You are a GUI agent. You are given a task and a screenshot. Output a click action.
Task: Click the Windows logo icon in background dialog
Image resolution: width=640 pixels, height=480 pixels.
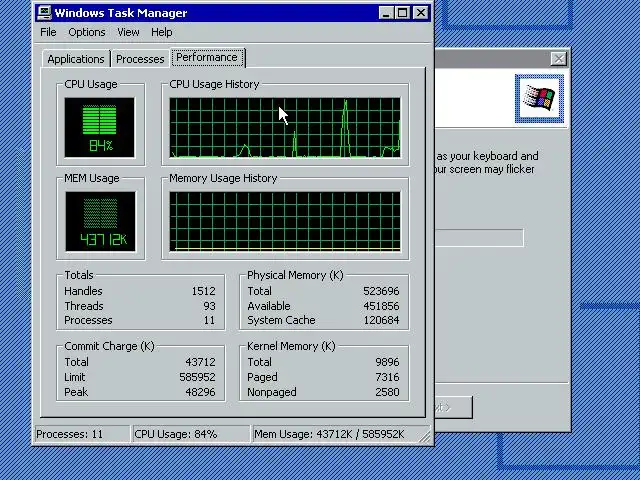[539, 98]
